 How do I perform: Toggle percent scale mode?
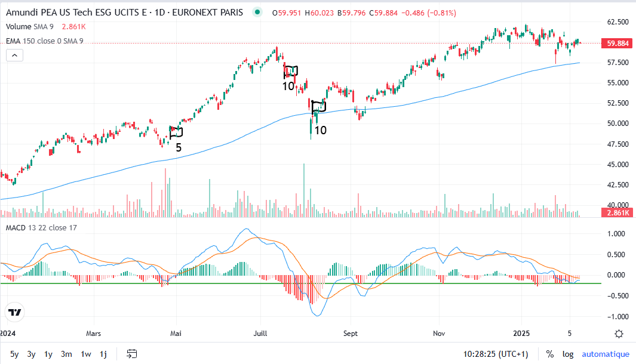(550, 354)
